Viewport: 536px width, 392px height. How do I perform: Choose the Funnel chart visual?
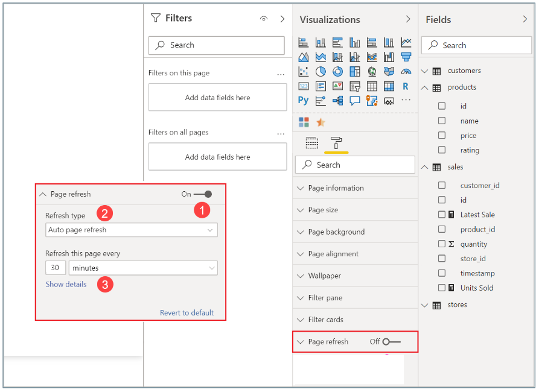(x=406, y=57)
